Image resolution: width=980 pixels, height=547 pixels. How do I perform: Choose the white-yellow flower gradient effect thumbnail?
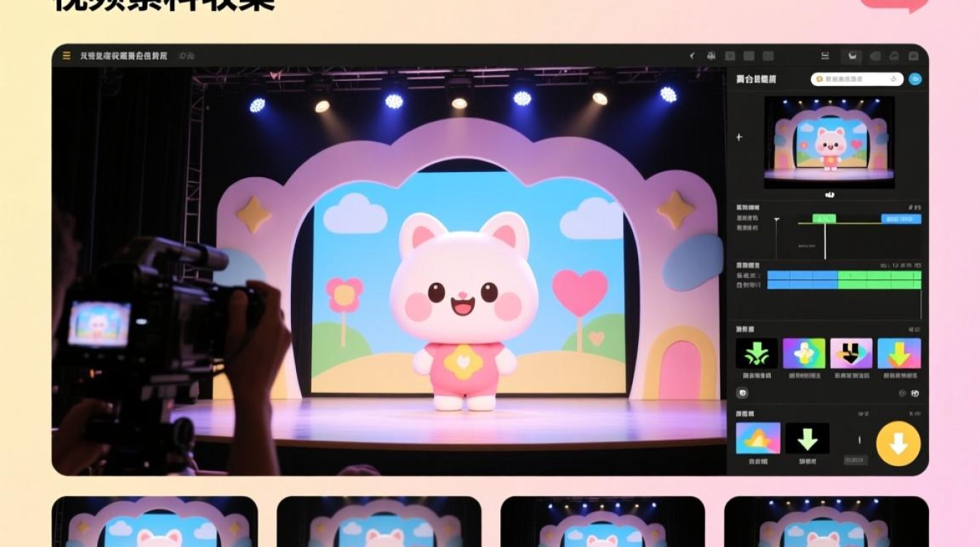[804, 353]
